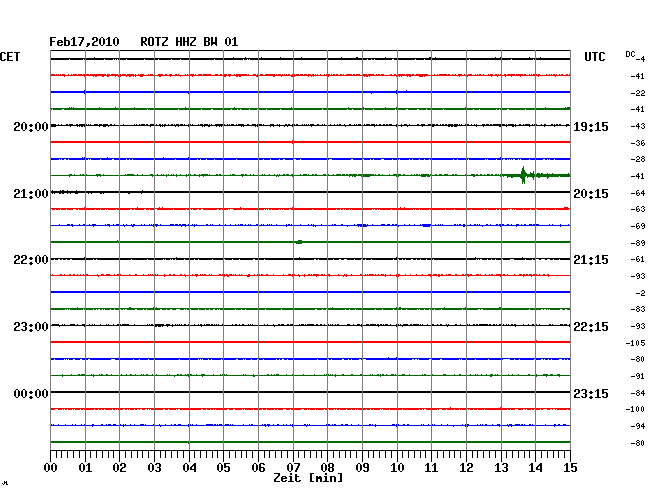The width and height of the screenshot is (650, 494).
Task: Click the CET time label '23:00'
Action: click(x=31, y=327)
